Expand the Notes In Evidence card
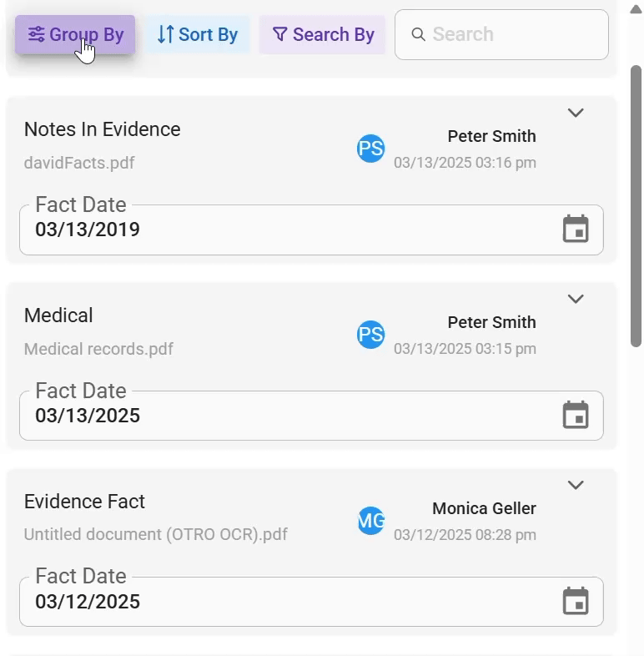Screen dimensions: 644x656 point(576,113)
